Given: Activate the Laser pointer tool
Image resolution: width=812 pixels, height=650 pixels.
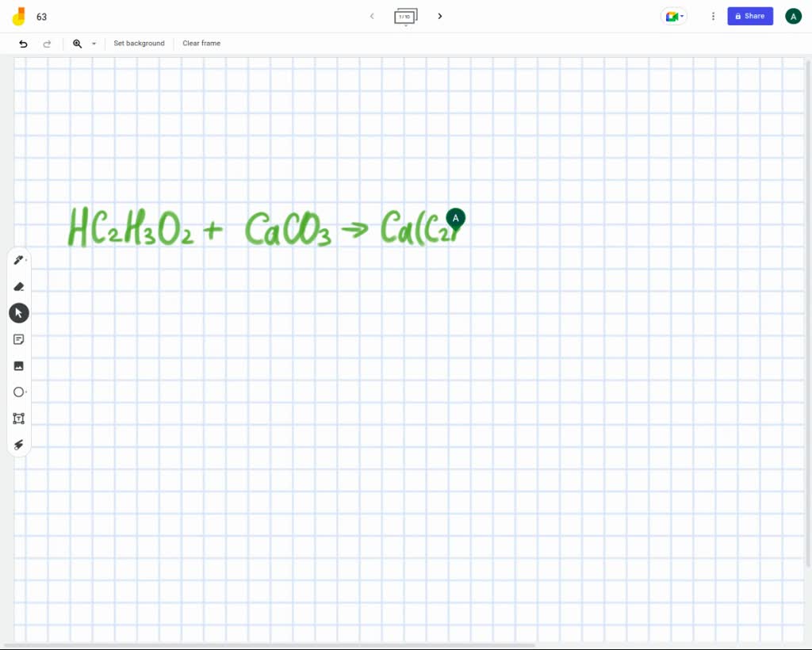Looking at the screenshot, I should [x=18, y=444].
